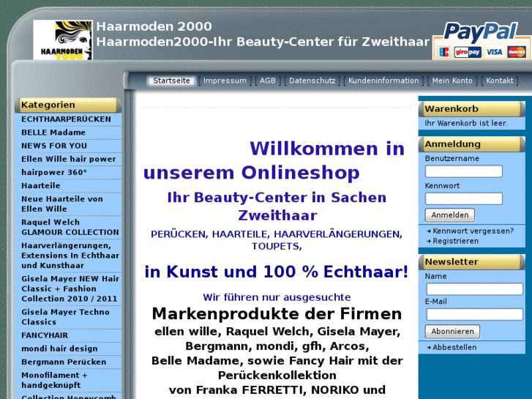
Task: Select NEWS FOR YOU category
Action: point(68,146)
